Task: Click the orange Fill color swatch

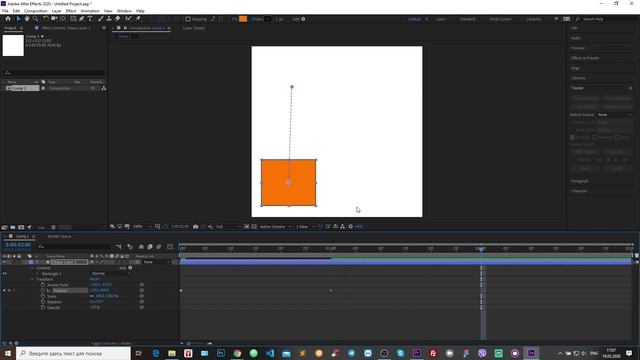Action: tap(243, 19)
